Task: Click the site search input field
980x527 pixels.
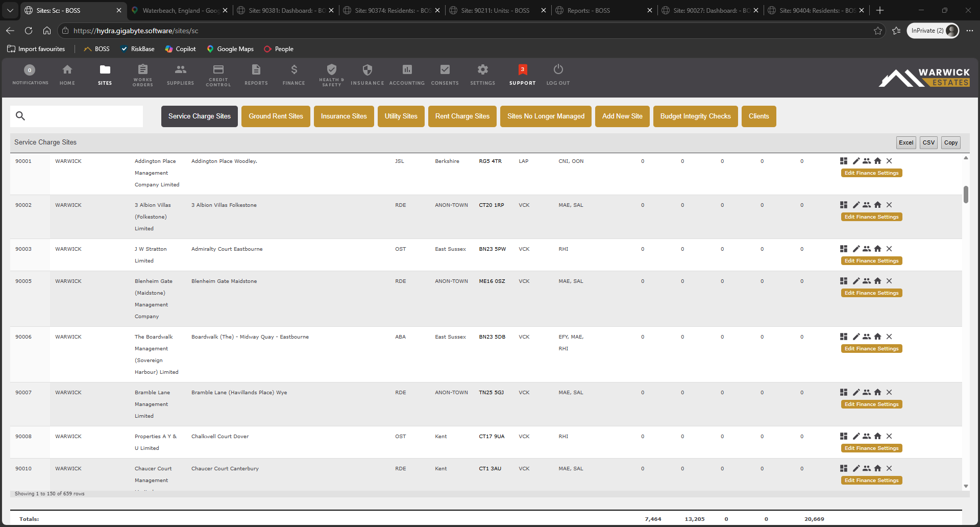Action: pos(77,116)
